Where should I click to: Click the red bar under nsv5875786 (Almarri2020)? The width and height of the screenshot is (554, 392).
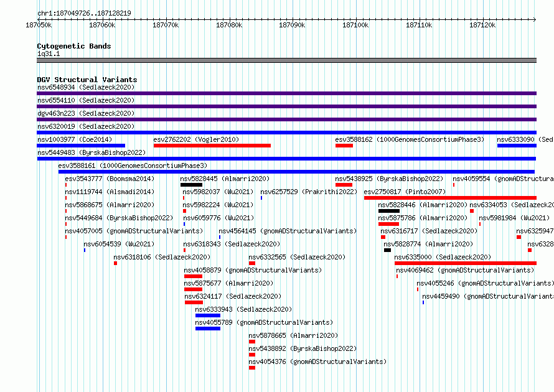tap(388, 224)
